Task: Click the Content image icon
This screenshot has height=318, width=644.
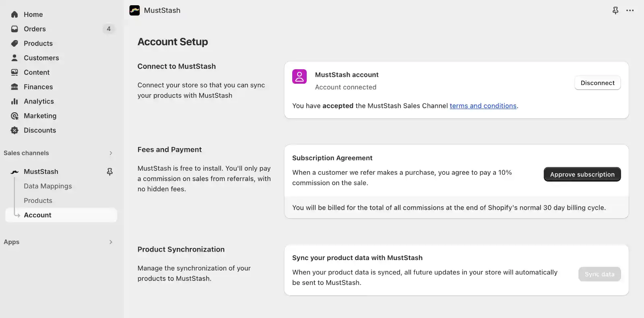Action: [x=14, y=72]
